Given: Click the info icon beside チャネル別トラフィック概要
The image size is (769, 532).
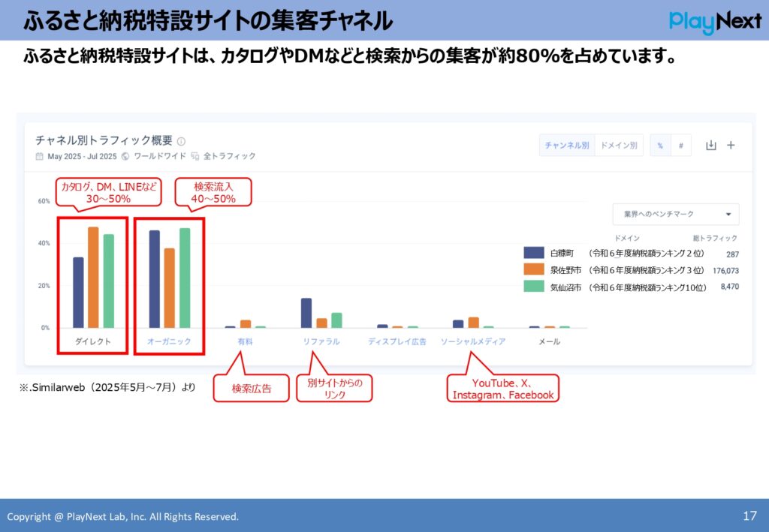Looking at the screenshot, I should coord(180,141).
